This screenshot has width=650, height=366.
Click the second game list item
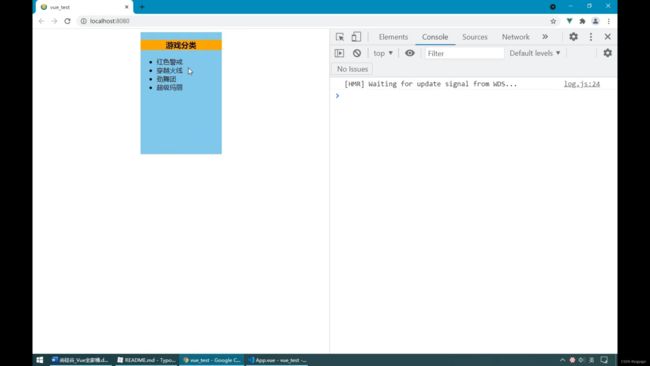(170, 70)
